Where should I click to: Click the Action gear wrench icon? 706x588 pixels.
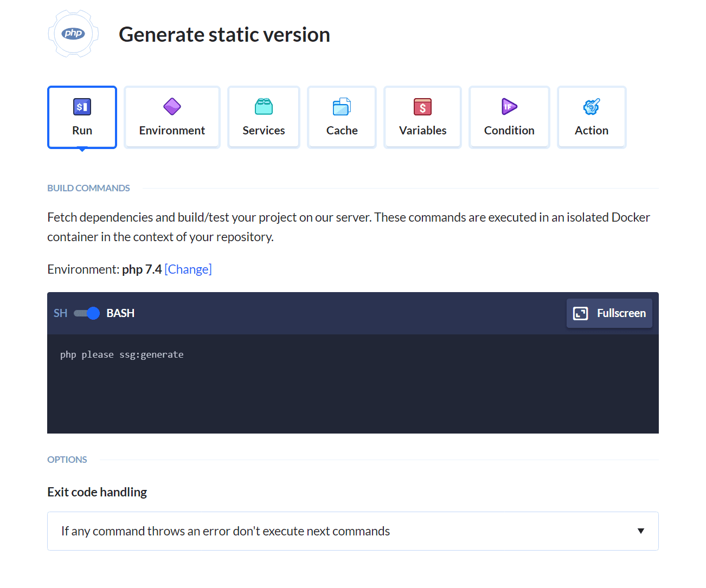pos(591,107)
